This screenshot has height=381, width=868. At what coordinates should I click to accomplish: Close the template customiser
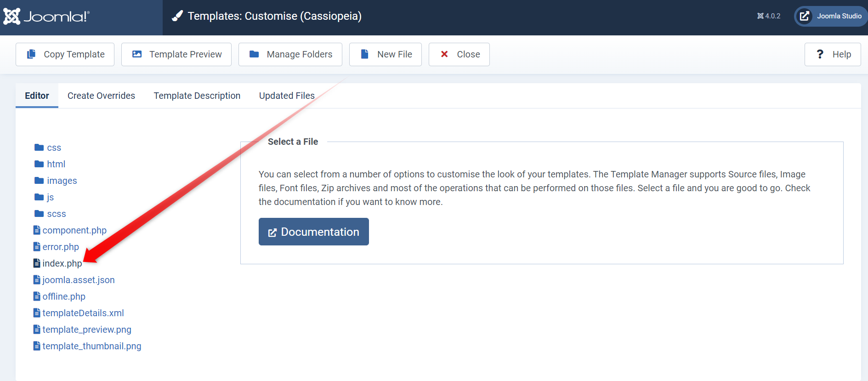tap(459, 54)
